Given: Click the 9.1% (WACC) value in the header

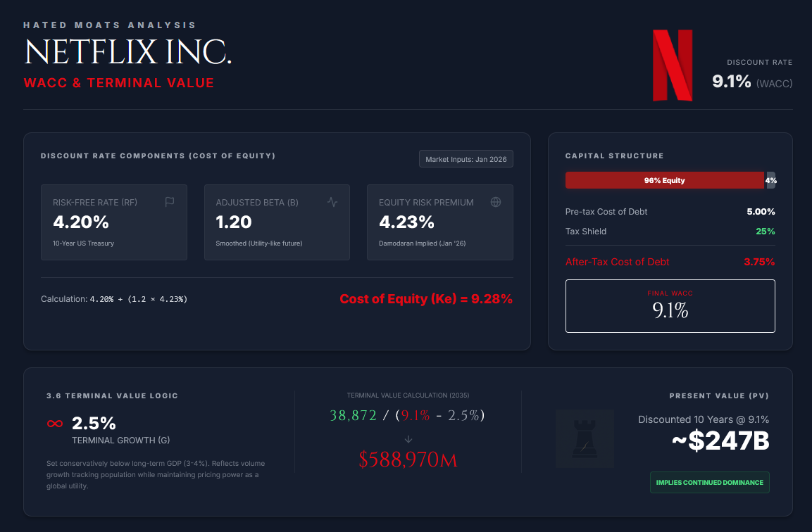Looking at the screenshot, I should 752,81.
